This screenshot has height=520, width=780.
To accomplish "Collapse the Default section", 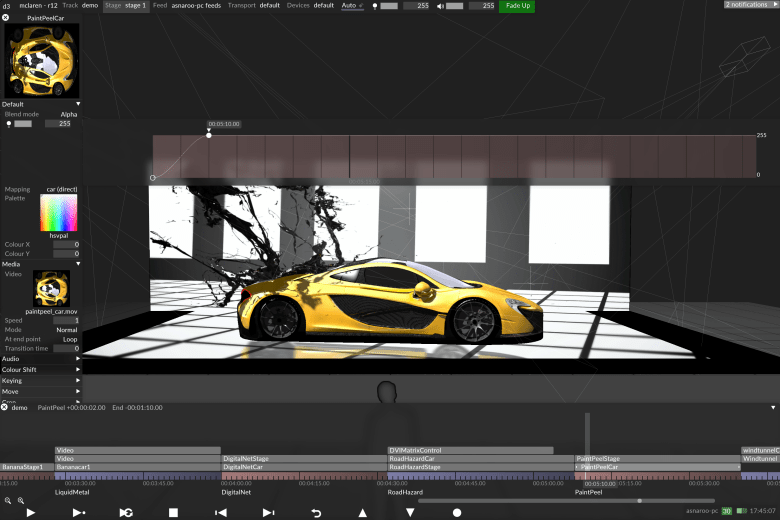I will pyautogui.click(x=78, y=104).
